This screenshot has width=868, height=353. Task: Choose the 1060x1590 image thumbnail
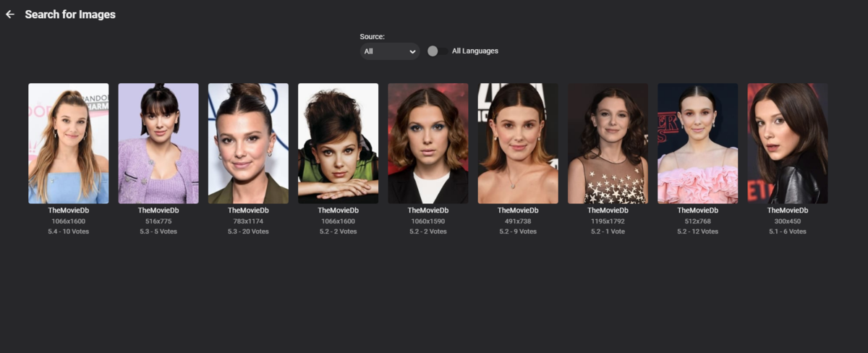[427, 143]
